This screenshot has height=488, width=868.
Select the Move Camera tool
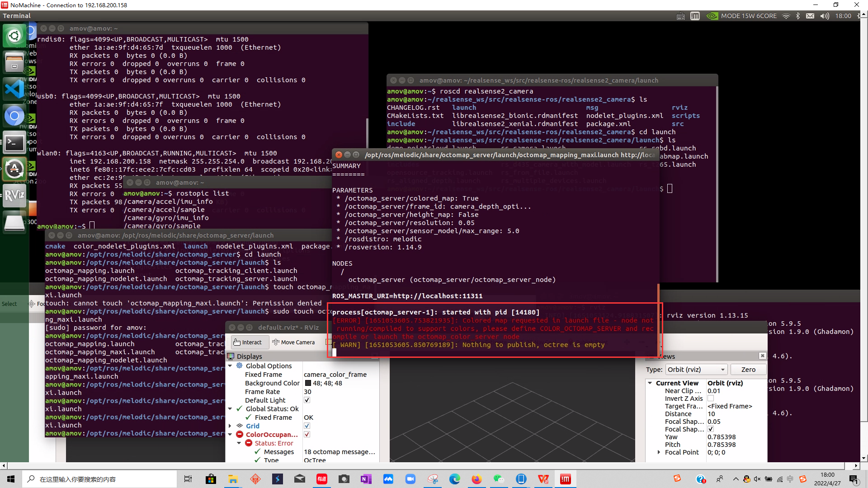coord(293,342)
